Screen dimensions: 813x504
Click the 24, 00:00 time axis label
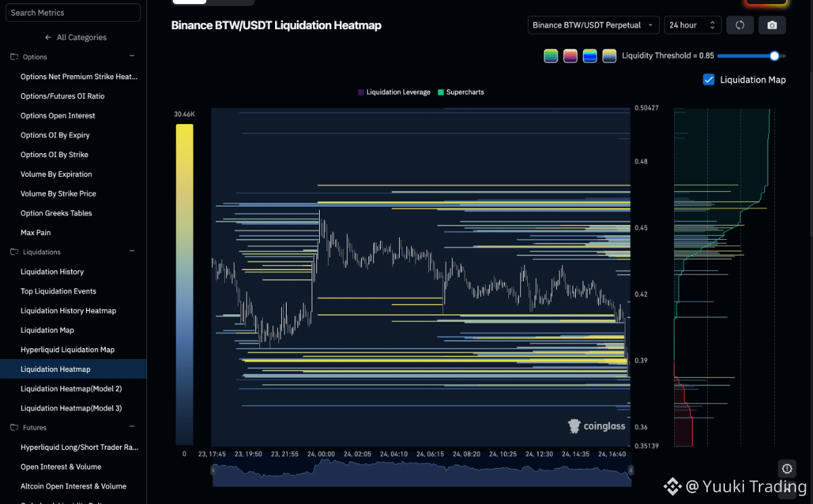(321, 454)
